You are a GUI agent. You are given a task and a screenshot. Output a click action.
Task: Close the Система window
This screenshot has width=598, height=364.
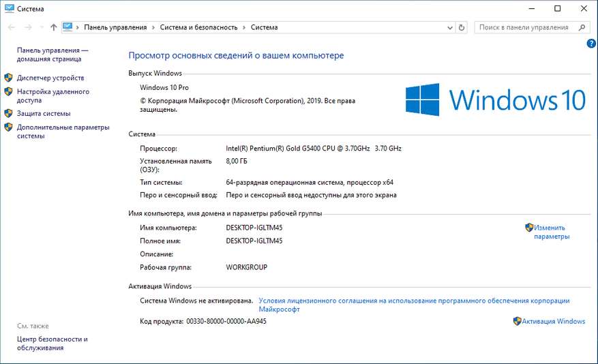tap(584, 8)
